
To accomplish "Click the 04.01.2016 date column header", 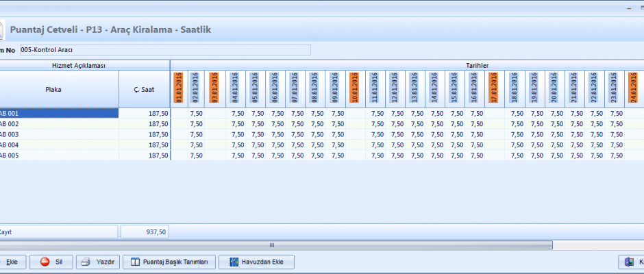I will click(x=236, y=89).
